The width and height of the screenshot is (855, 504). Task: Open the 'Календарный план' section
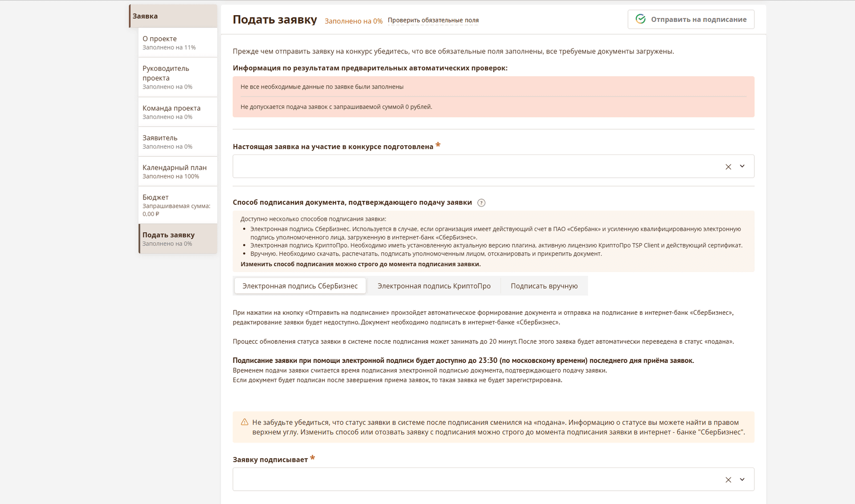pos(177,171)
